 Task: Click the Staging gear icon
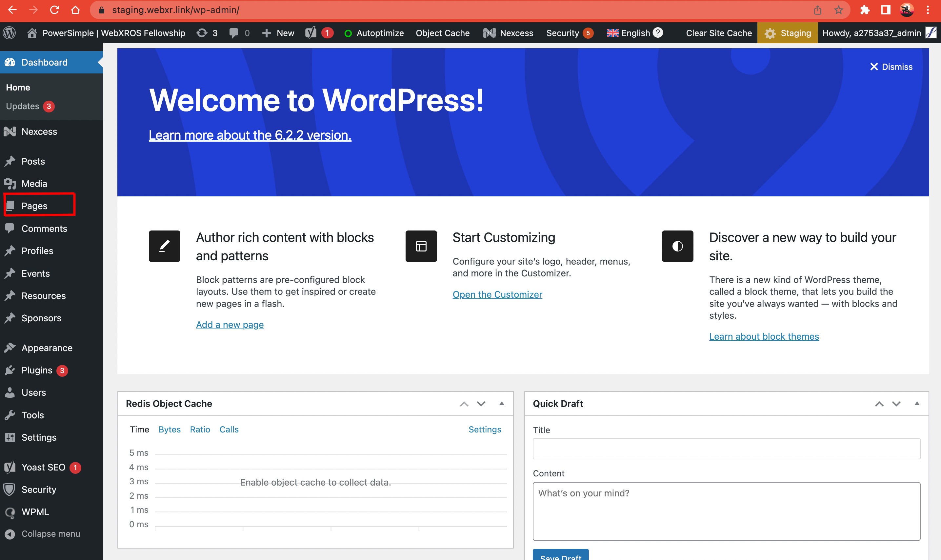pos(770,33)
